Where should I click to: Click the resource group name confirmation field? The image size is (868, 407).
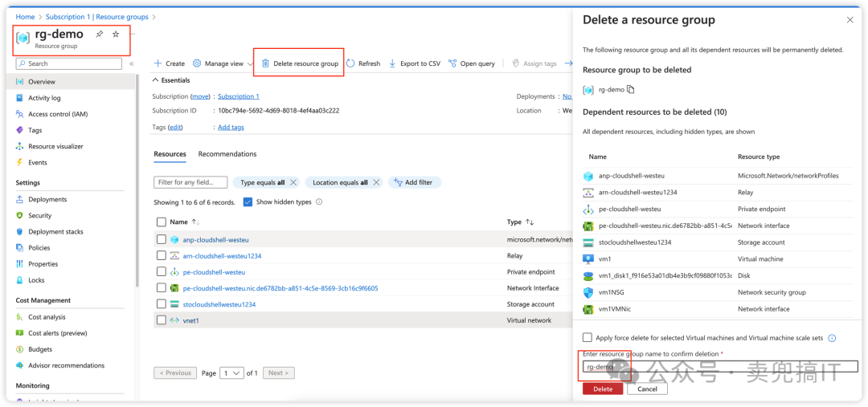[720, 367]
